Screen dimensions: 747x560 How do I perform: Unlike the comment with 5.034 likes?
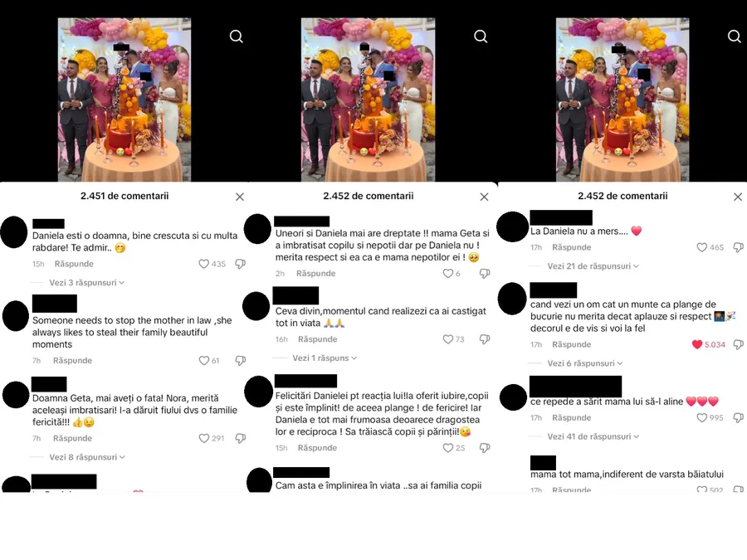tap(697, 344)
